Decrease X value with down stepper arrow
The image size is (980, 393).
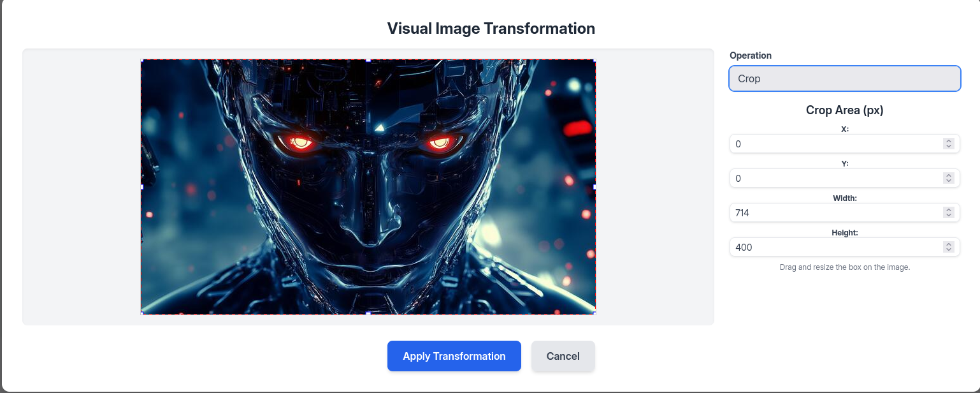pyautogui.click(x=948, y=147)
